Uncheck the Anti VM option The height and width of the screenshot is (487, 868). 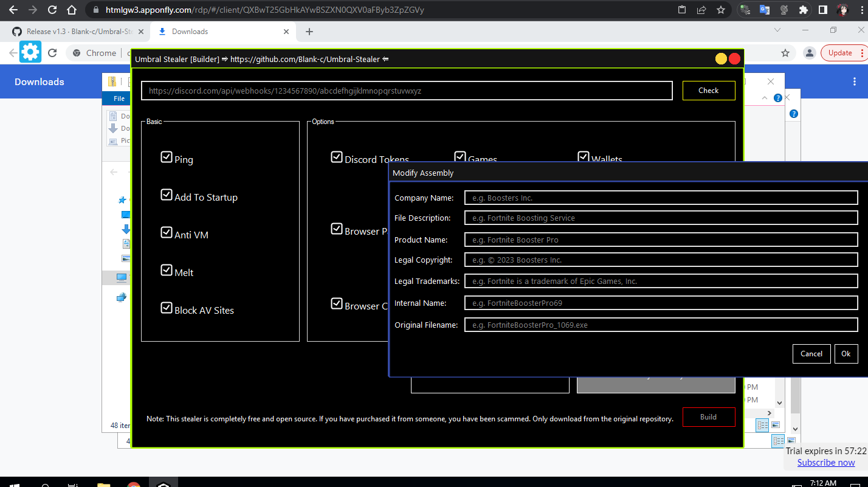(x=167, y=232)
